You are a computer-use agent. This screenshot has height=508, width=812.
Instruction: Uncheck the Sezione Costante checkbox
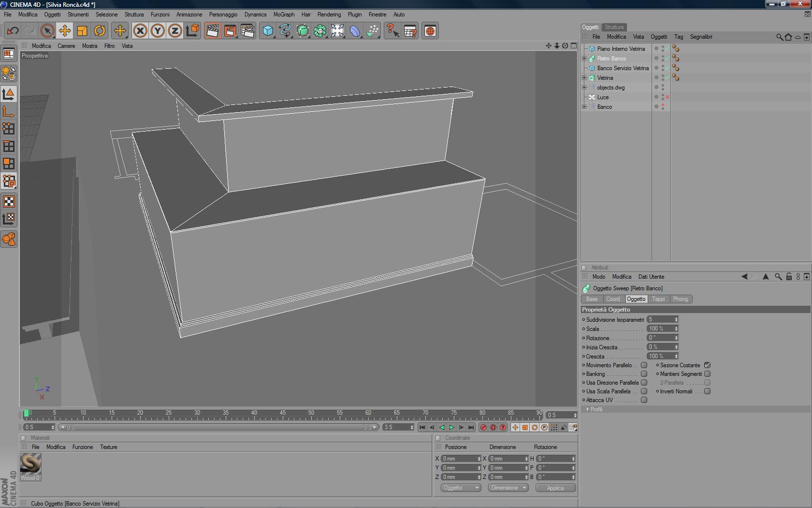[x=707, y=365]
